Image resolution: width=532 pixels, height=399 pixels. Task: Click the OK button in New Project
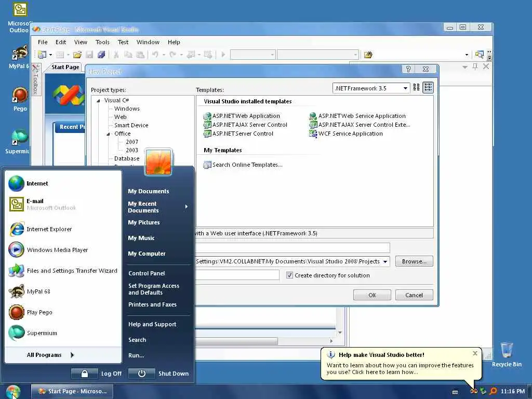[372, 295]
